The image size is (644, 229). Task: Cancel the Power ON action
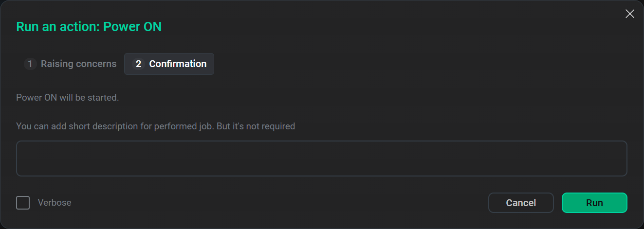tap(521, 203)
